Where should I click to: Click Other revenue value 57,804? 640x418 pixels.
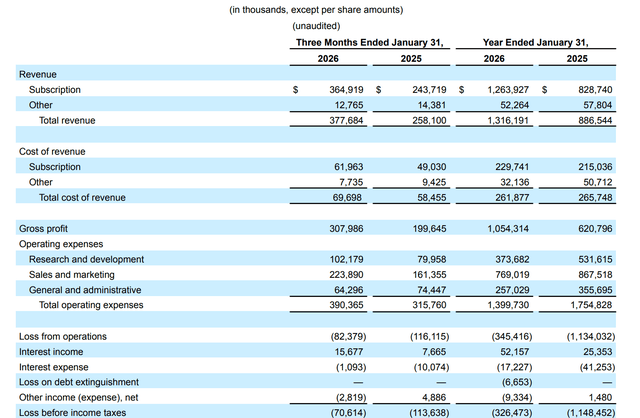point(598,105)
